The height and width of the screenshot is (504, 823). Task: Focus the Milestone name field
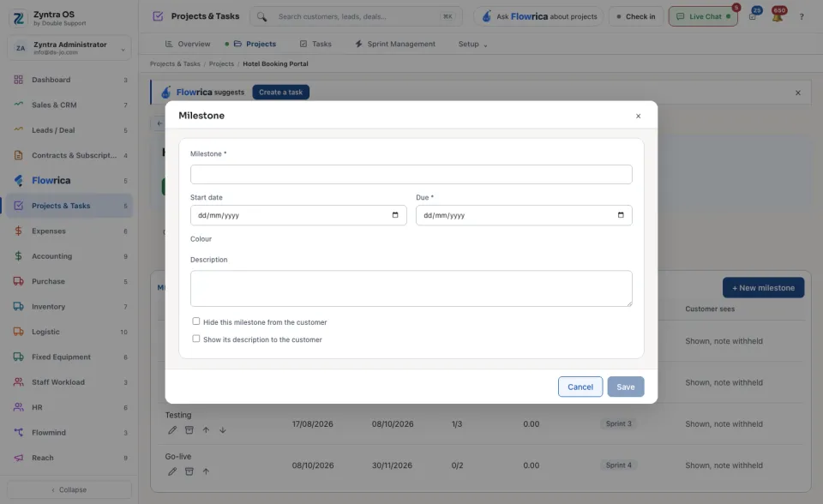tap(411, 174)
